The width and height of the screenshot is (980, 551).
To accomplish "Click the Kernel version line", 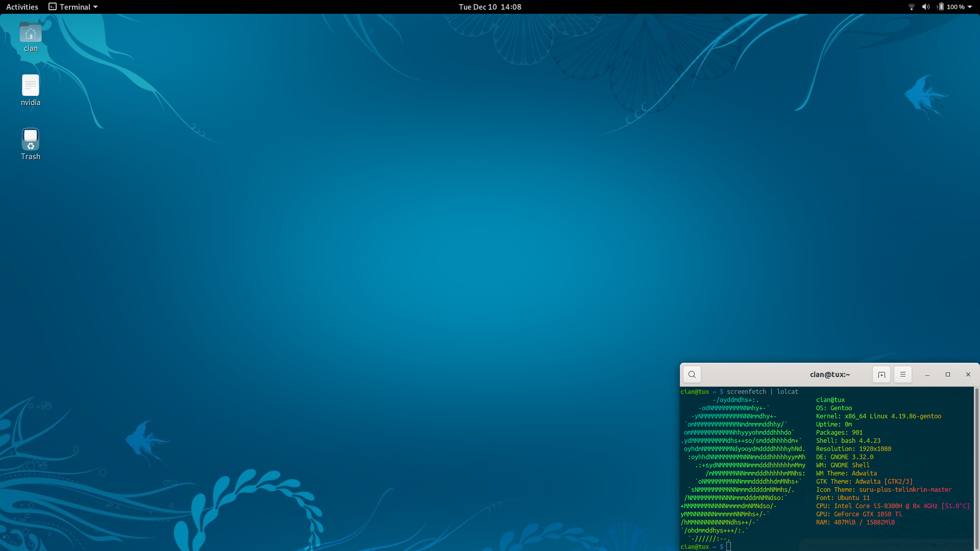I will pos(878,416).
